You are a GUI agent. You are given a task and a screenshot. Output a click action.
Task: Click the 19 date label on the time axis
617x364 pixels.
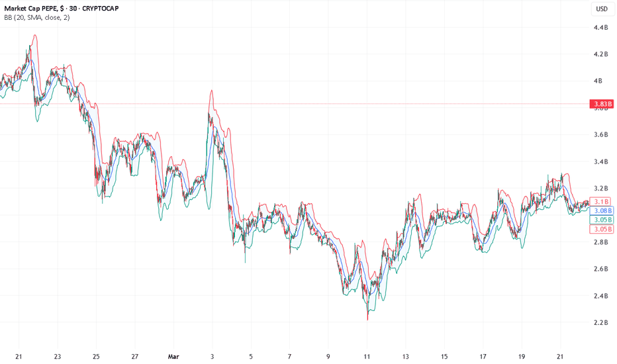click(522, 357)
